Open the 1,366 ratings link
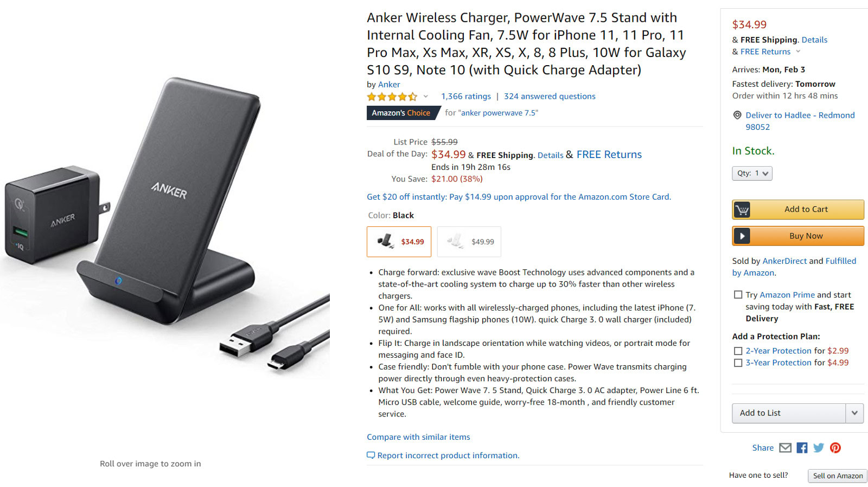Image resolution: width=868 pixels, height=487 pixels. click(465, 96)
